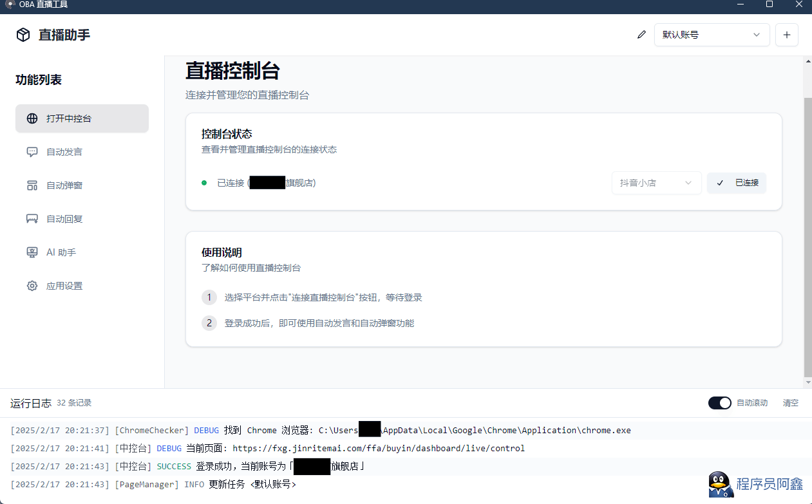Screen dimensions: 812x504
Task: Maximize the OBA 直播工具 window
Action: 769,4
